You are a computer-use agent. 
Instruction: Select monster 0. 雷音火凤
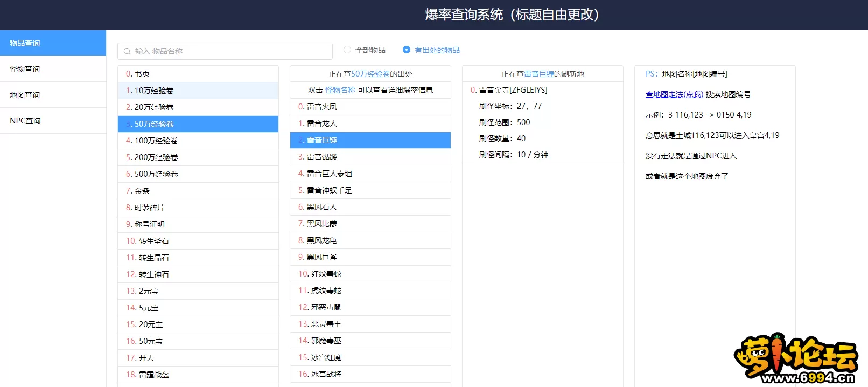pyautogui.click(x=370, y=107)
